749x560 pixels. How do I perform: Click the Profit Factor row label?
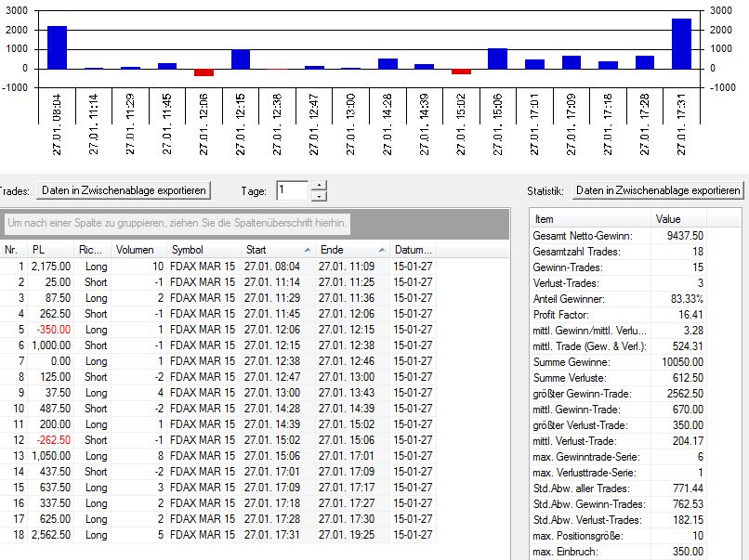tap(561, 315)
